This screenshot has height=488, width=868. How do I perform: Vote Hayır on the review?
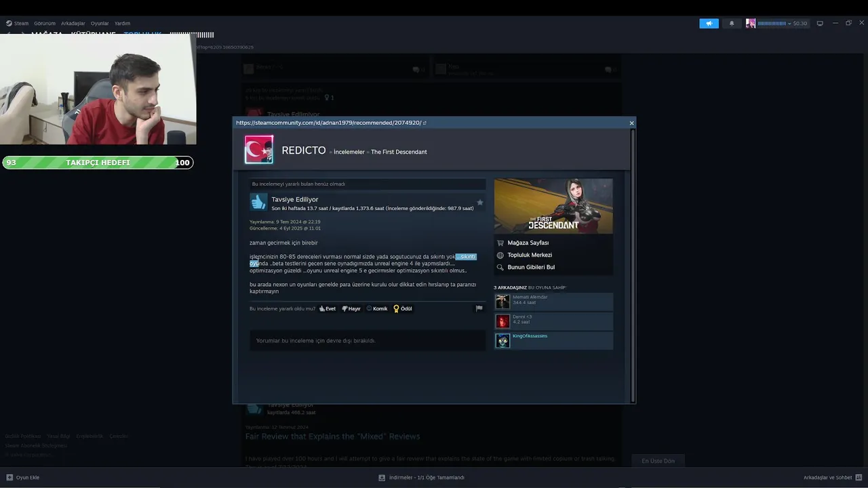coord(351,308)
